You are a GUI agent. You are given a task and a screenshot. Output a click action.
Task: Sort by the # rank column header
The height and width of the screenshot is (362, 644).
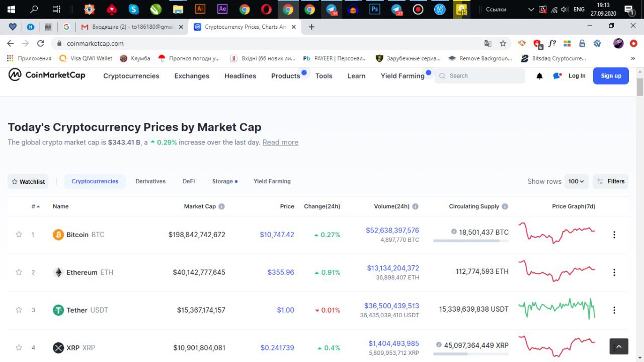[x=36, y=206]
